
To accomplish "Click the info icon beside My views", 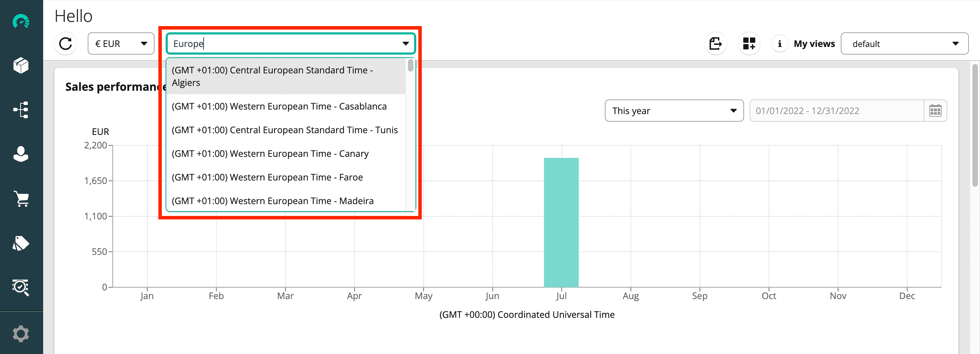I will point(780,44).
